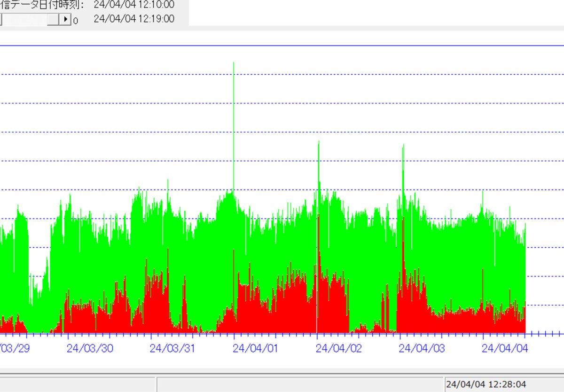Select the timestamp 24/04/04 12:19:00

134,19
